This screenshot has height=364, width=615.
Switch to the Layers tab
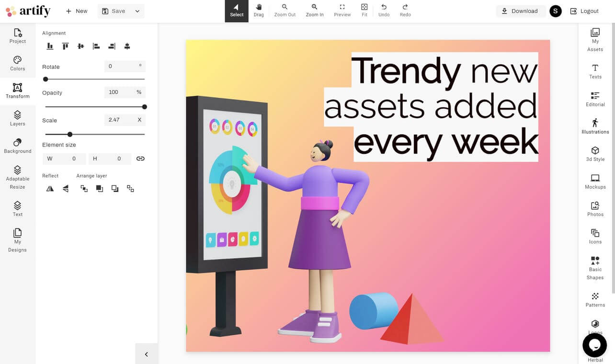coord(17,118)
